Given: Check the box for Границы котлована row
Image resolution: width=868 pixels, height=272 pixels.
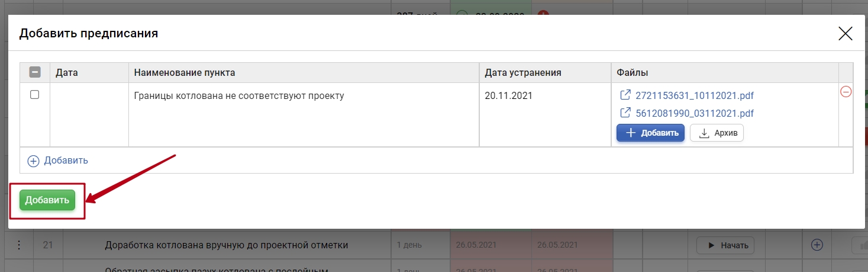Looking at the screenshot, I should [x=34, y=95].
